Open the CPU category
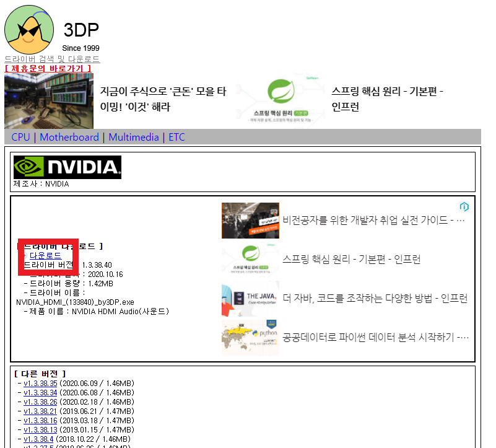The height and width of the screenshot is (448, 496). pos(20,137)
